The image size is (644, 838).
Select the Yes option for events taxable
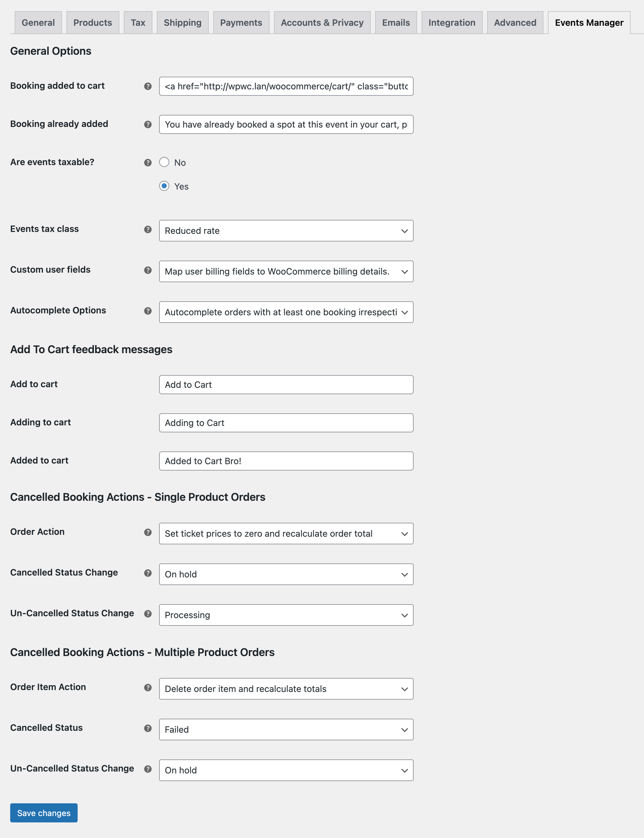point(164,186)
